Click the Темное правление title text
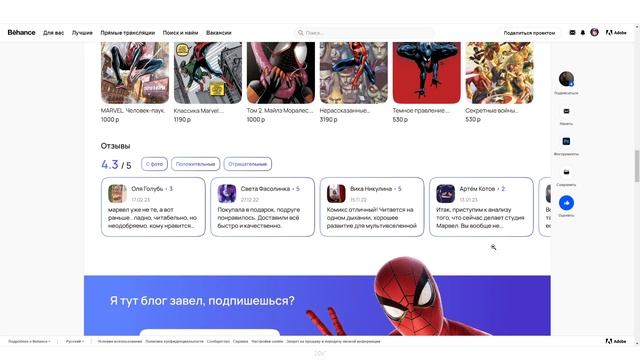640x360 pixels. pos(421,111)
